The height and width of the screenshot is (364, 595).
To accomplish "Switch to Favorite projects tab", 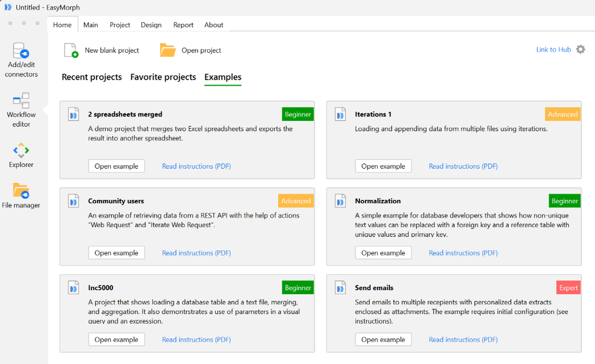I will [163, 77].
